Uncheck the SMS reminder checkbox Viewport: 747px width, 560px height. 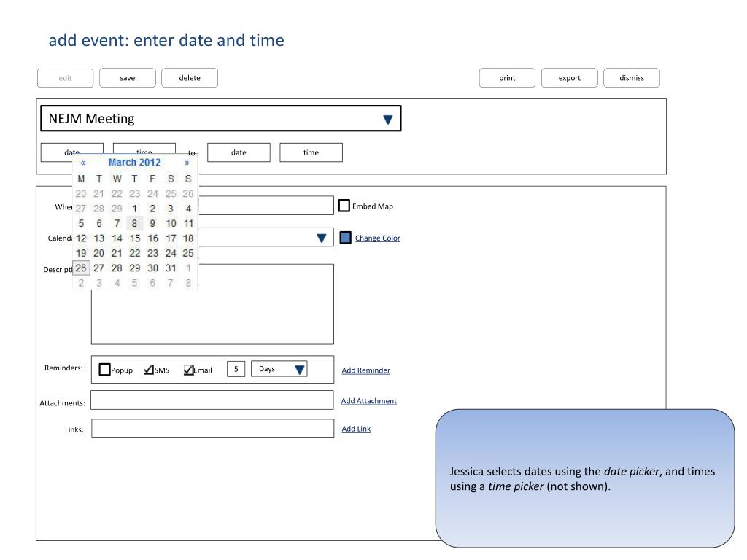149,370
